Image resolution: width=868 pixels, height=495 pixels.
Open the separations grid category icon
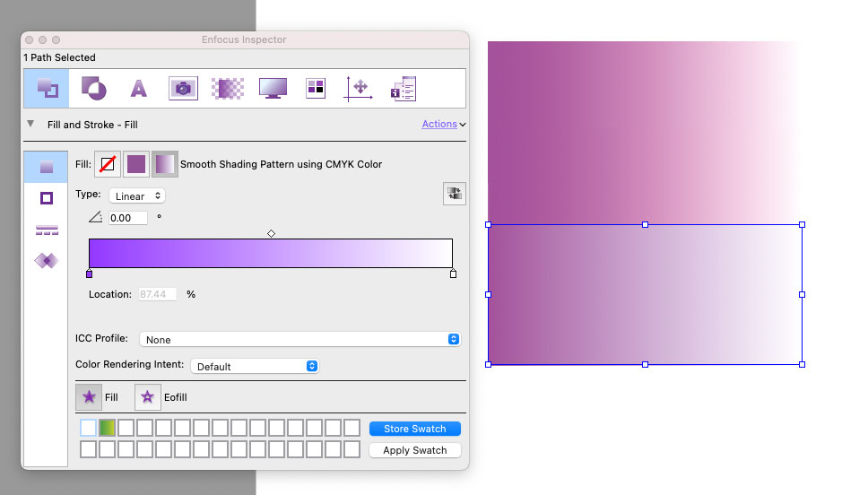pos(316,88)
